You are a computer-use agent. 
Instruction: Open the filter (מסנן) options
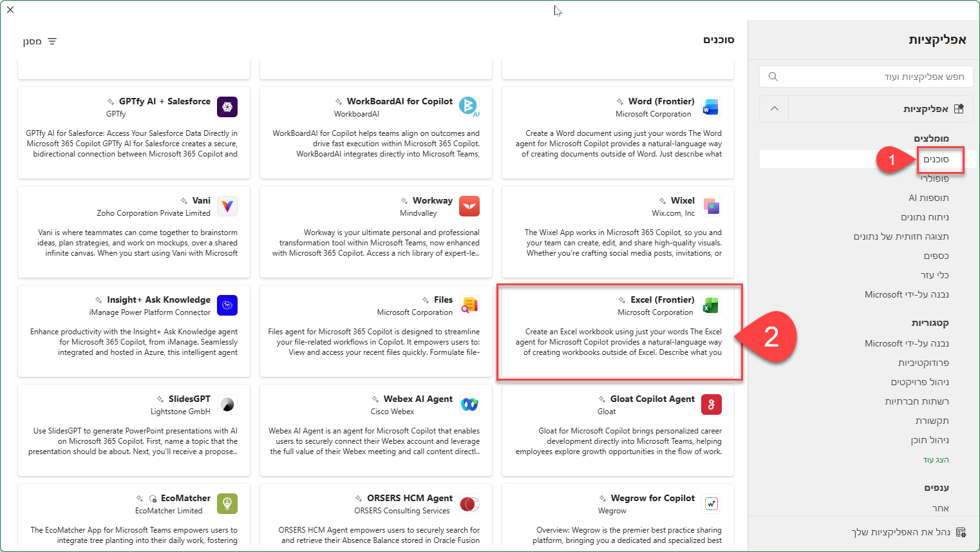[x=40, y=41]
